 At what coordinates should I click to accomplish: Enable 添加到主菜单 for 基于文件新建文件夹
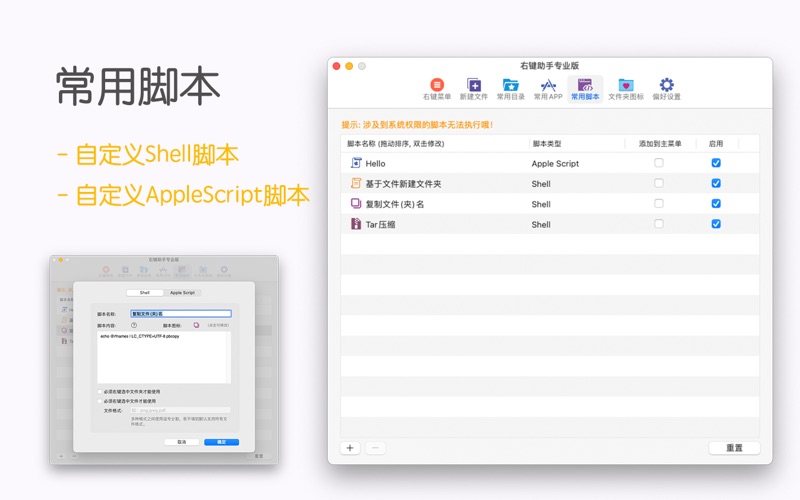(x=658, y=184)
